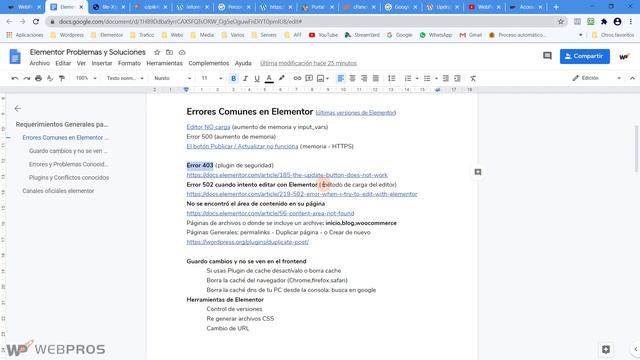The image size is (640, 360).
Task: Open the Ayuda menu
Action: (x=243, y=63)
